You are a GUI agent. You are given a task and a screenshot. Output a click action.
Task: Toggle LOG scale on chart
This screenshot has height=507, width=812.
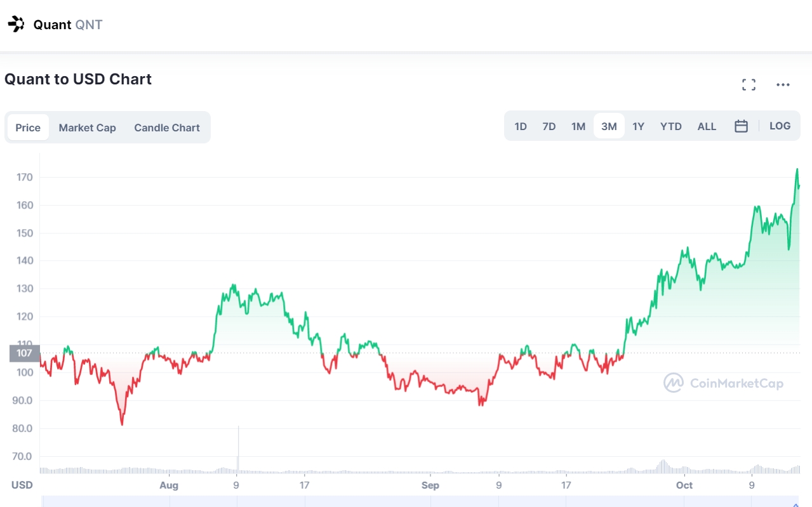[780, 126]
